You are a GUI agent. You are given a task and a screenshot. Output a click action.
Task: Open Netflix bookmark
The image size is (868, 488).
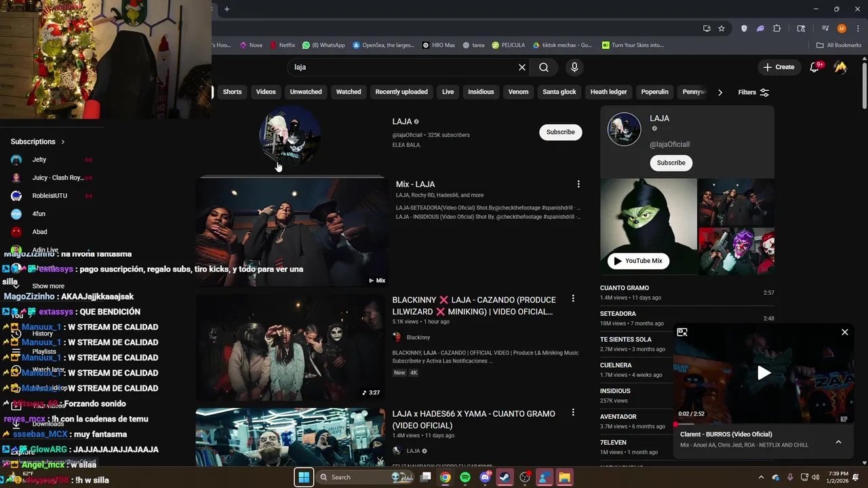point(282,45)
